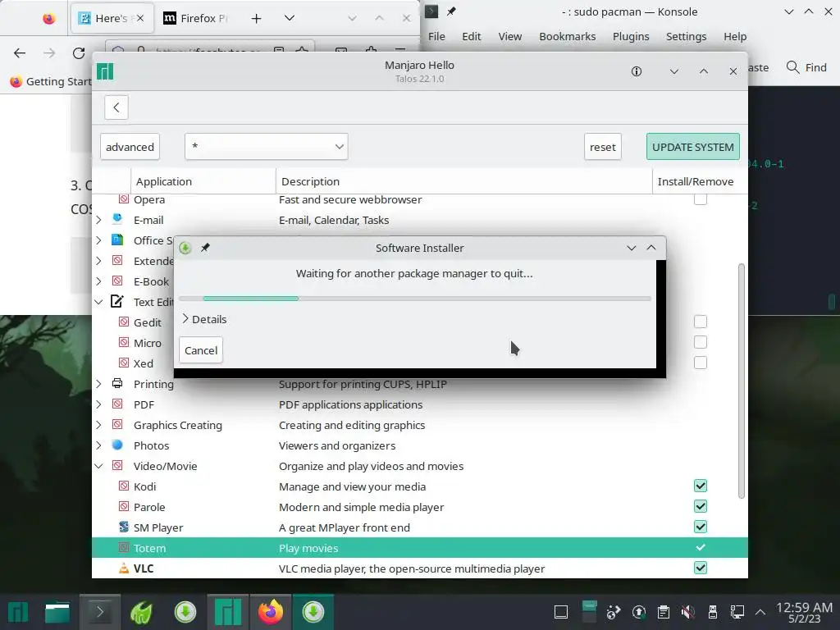This screenshot has height=630, width=840.
Task: Click the Application column header
Action: tap(203, 181)
